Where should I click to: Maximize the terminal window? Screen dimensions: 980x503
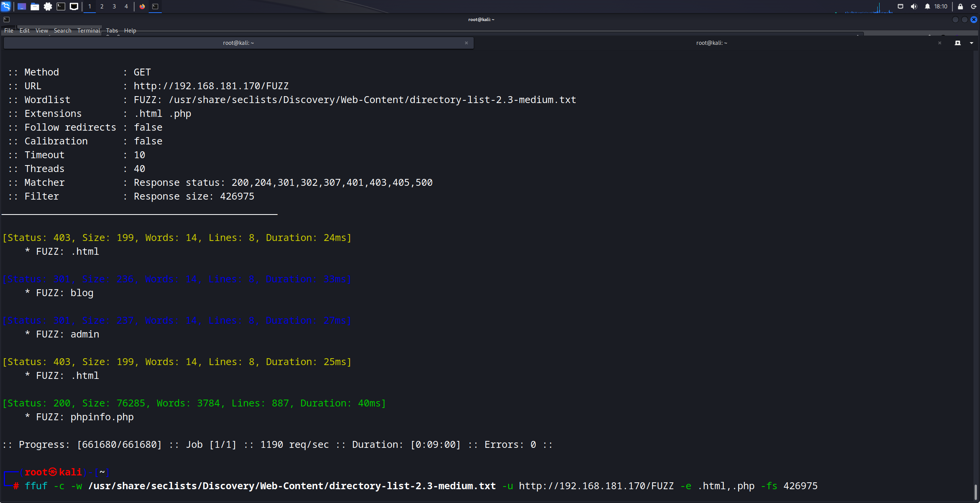[965, 20]
